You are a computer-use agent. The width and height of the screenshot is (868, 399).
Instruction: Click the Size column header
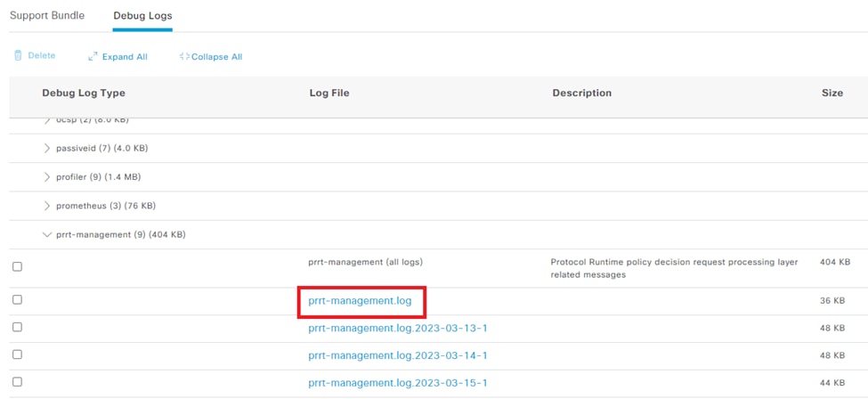[x=832, y=94]
